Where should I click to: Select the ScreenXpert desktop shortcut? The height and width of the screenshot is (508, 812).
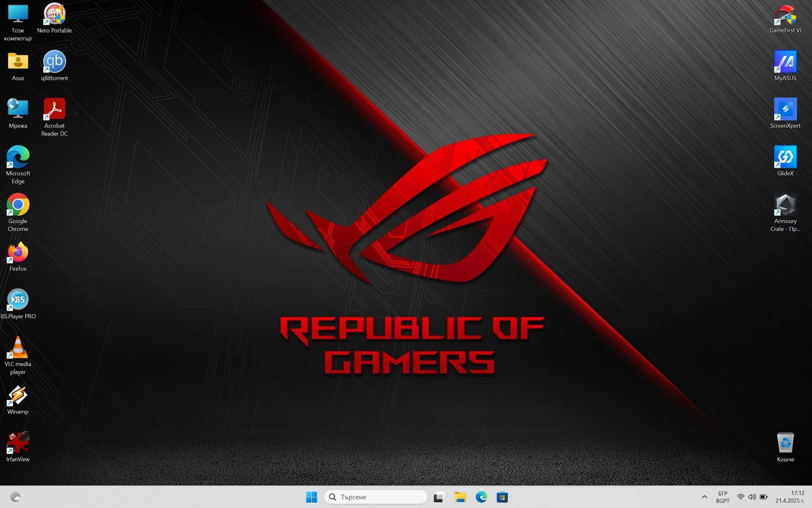[x=785, y=114]
